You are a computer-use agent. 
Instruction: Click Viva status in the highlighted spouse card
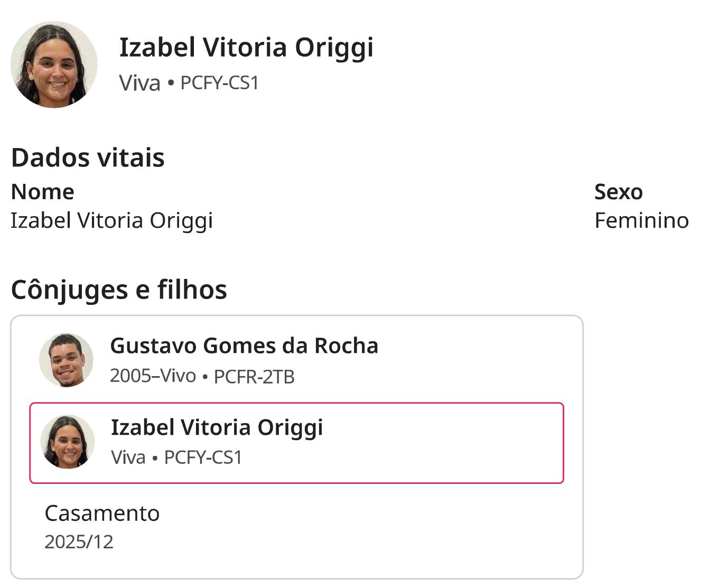[x=128, y=458]
